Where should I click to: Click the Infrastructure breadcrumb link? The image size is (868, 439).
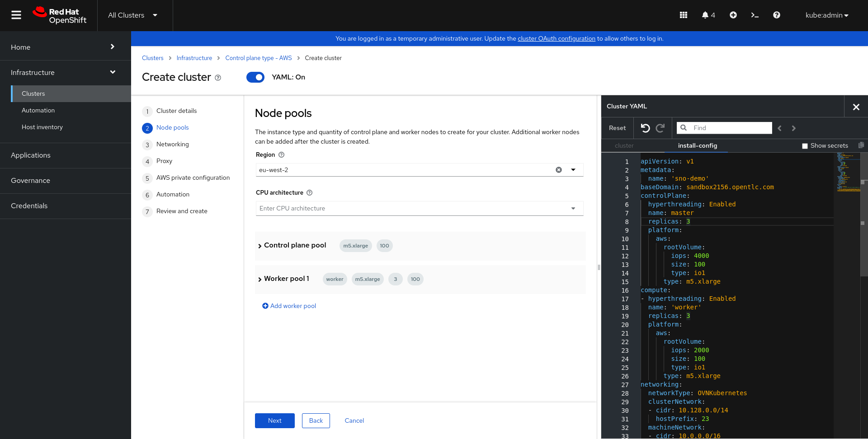coord(194,58)
